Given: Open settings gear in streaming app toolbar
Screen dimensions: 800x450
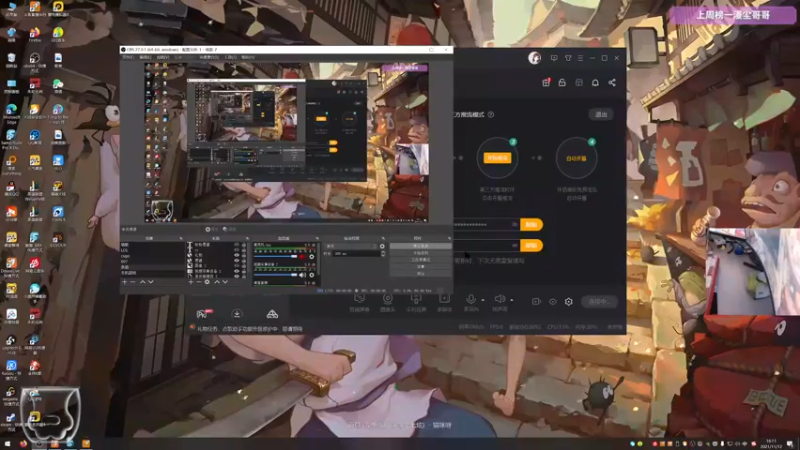Looking at the screenshot, I should coord(569,302).
